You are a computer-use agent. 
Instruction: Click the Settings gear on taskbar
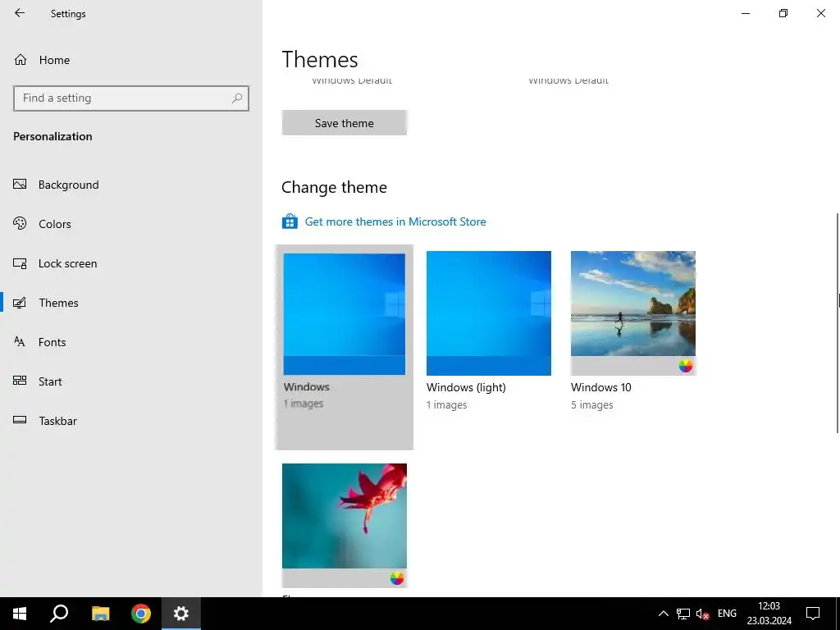tap(181, 614)
